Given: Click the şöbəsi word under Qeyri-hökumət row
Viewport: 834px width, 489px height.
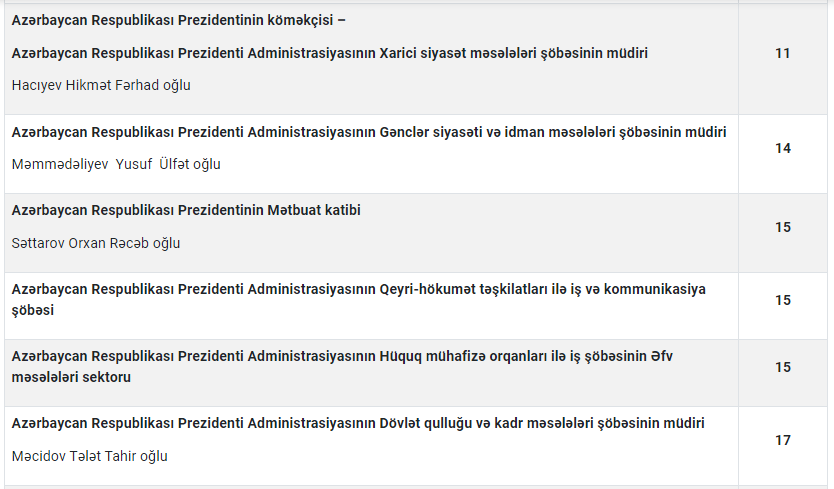Looking at the screenshot, I should pyautogui.click(x=33, y=310).
